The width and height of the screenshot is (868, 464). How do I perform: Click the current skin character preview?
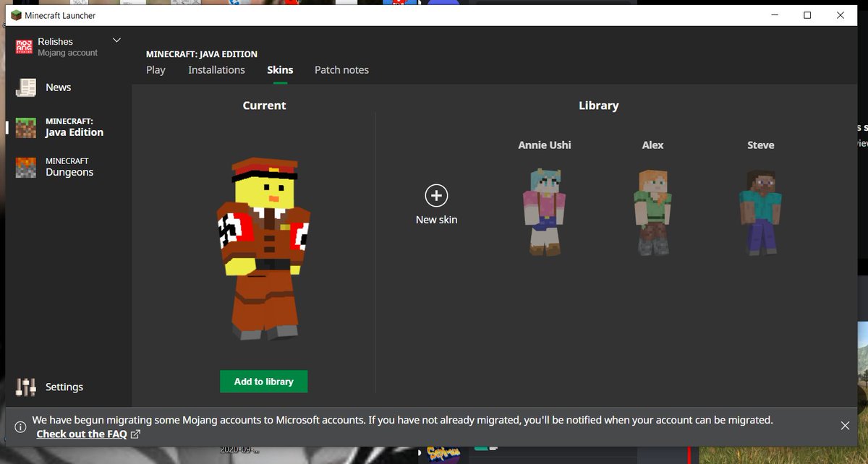(263, 249)
